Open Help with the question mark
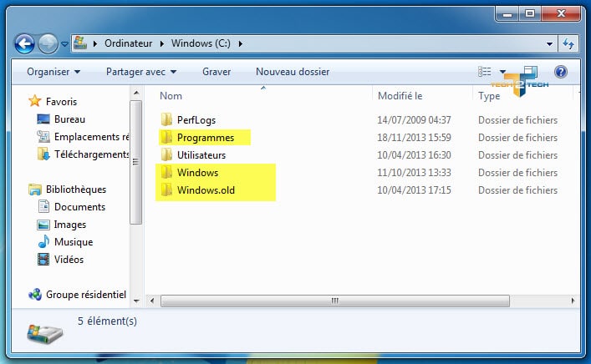 click(x=561, y=72)
